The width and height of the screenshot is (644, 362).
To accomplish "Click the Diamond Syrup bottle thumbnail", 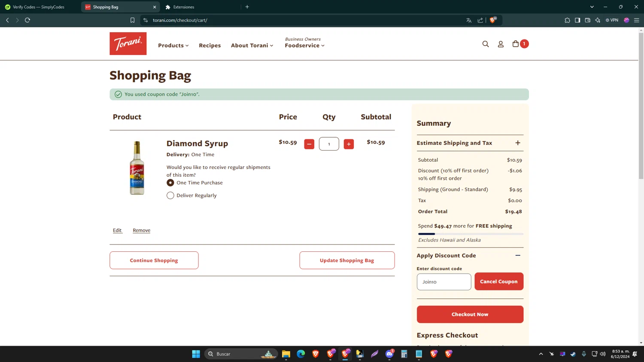I will 137,168.
